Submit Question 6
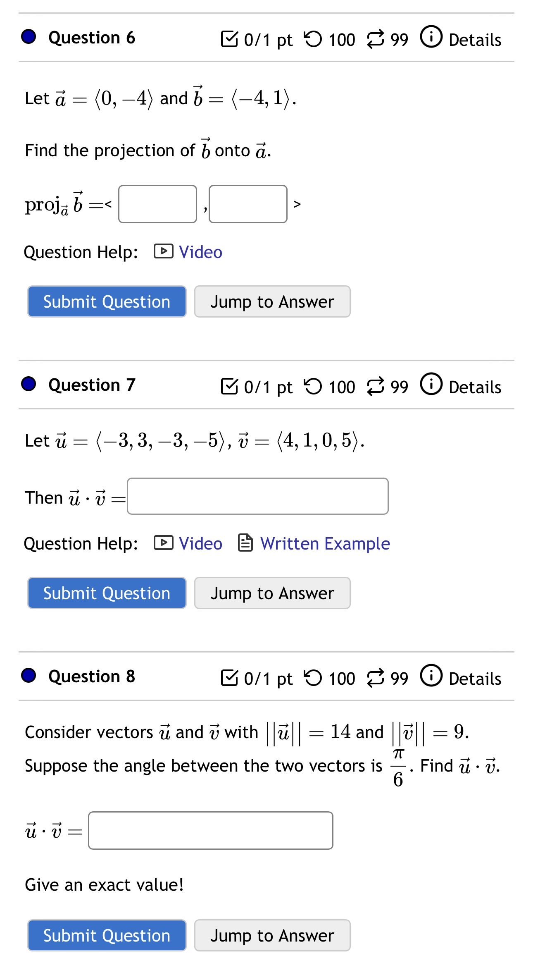The image size is (533, 980). pyautogui.click(x=107, y=302)
